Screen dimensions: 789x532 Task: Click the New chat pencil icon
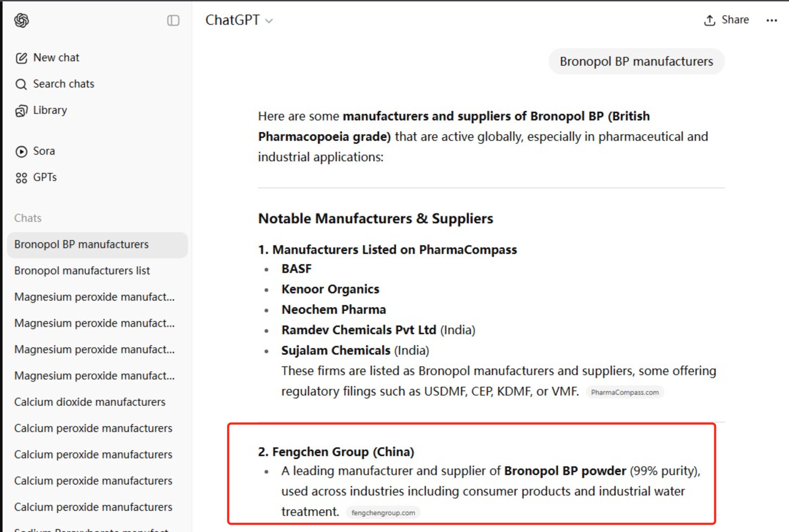pos(21,58)
